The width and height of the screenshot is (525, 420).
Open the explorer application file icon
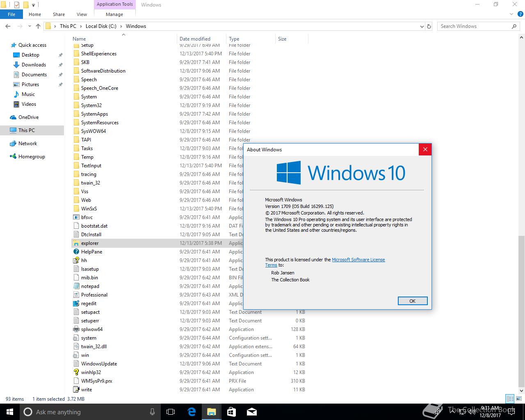click(x=76, y=243)
